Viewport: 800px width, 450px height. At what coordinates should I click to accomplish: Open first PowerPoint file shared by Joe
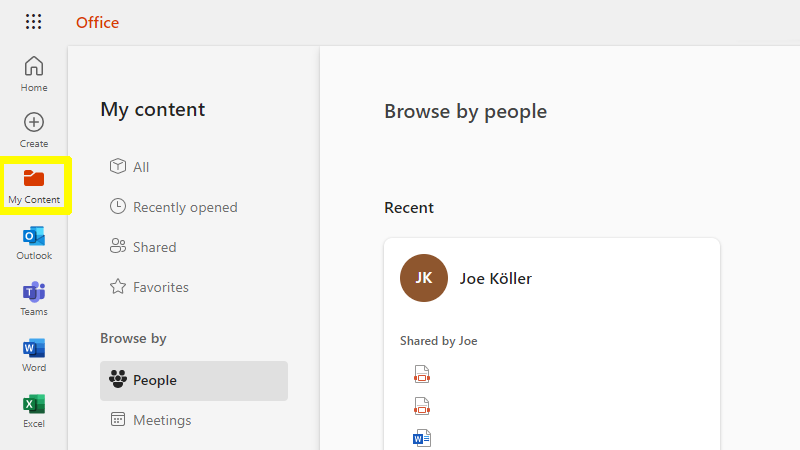point(422,374)
